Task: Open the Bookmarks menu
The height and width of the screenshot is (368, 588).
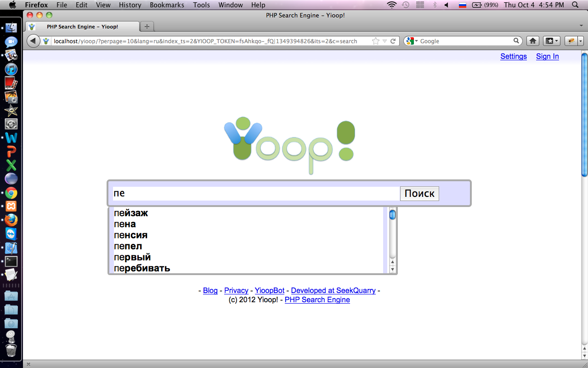Action: (x=167, y=5)
